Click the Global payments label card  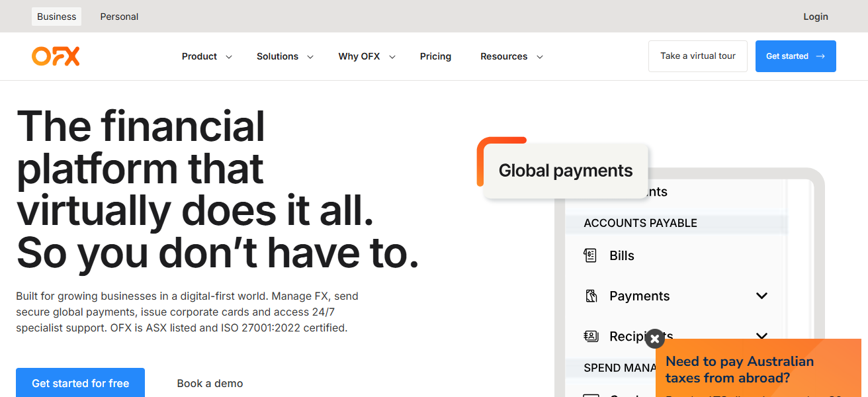(x=565, y=171)
